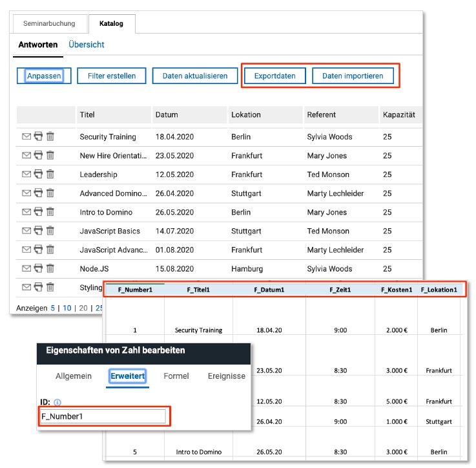This screenshot has width=476, height=468.
Task: Sort by Referent column header
Action: [341, 114]
